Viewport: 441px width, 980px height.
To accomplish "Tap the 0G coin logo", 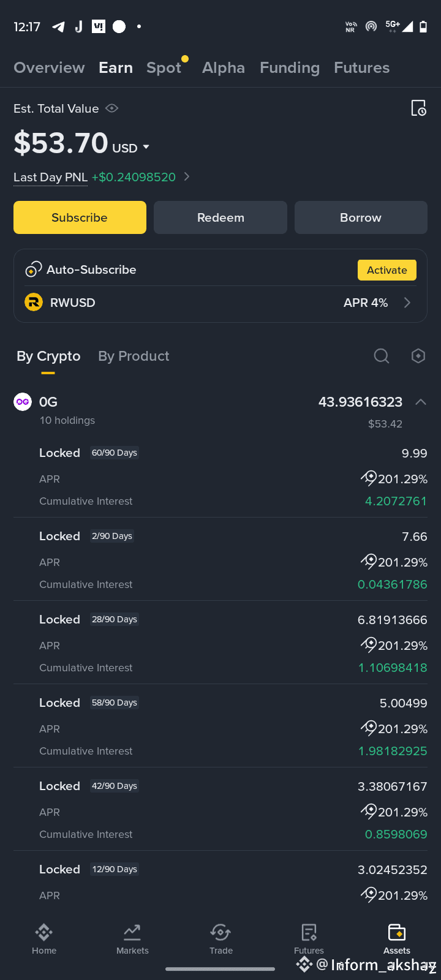I will [23, 402].
